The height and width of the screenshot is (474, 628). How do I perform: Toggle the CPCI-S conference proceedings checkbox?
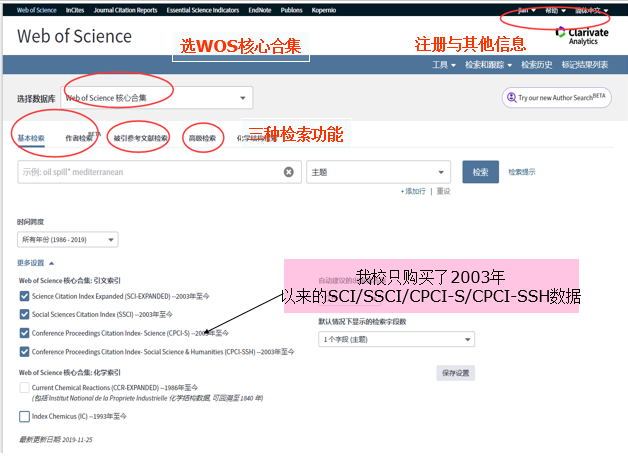[24, 333]
